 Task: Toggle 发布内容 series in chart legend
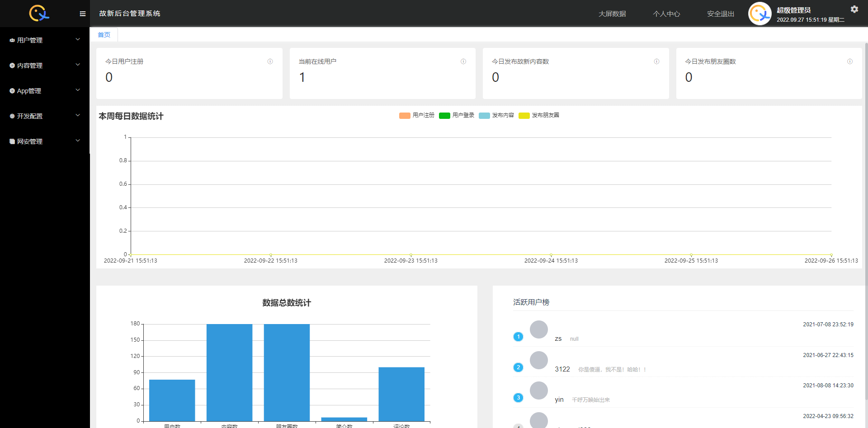(x=496, y=115)
